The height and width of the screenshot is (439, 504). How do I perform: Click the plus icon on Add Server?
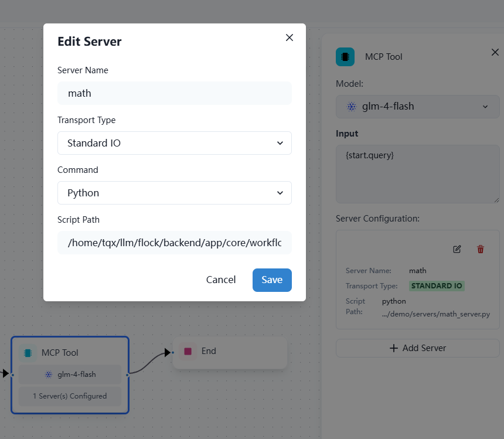point(393,348)
